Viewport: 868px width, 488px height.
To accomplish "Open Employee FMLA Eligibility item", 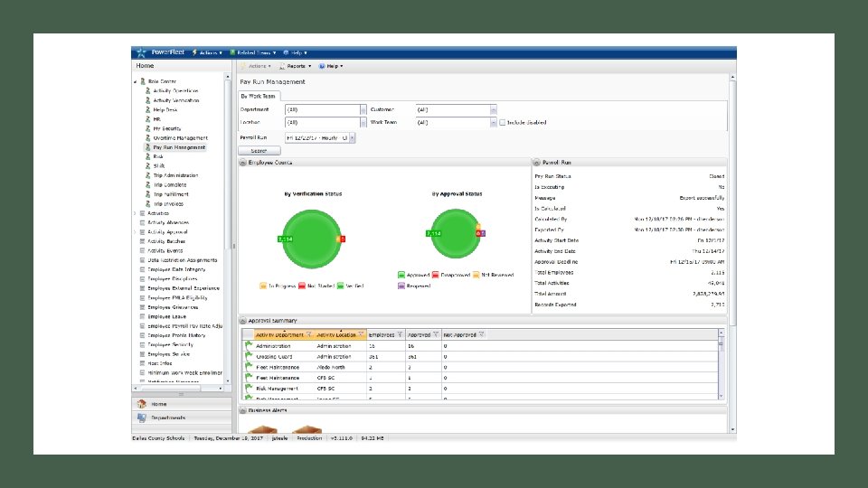I will click(x=177, y=297).
